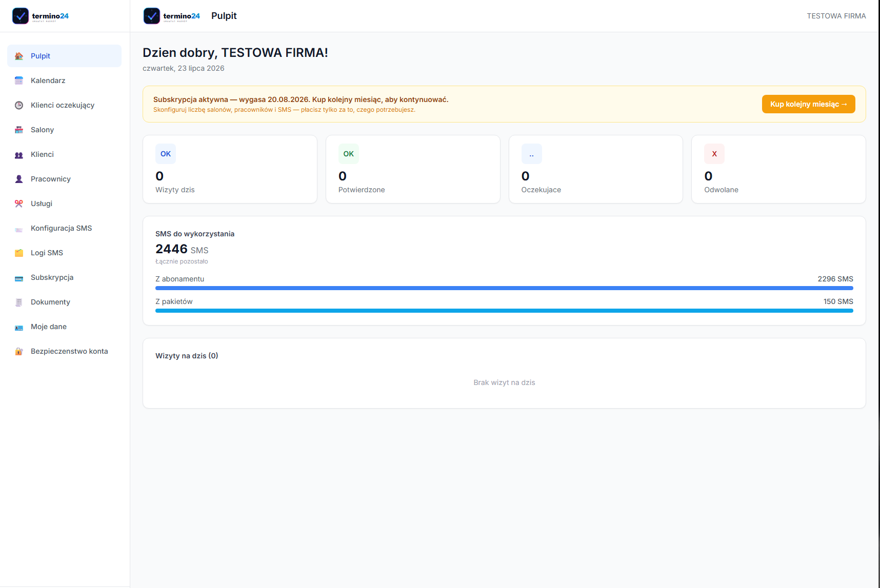Select the Potwierdzone stat card
The width and height of the screenshot is (880, 588).
(x=413, y=169)
